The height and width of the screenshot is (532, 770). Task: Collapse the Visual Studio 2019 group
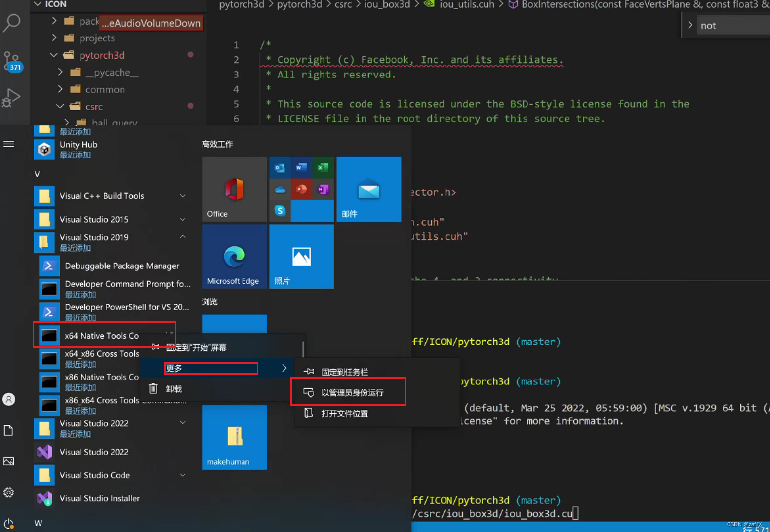tap(183, 237)
